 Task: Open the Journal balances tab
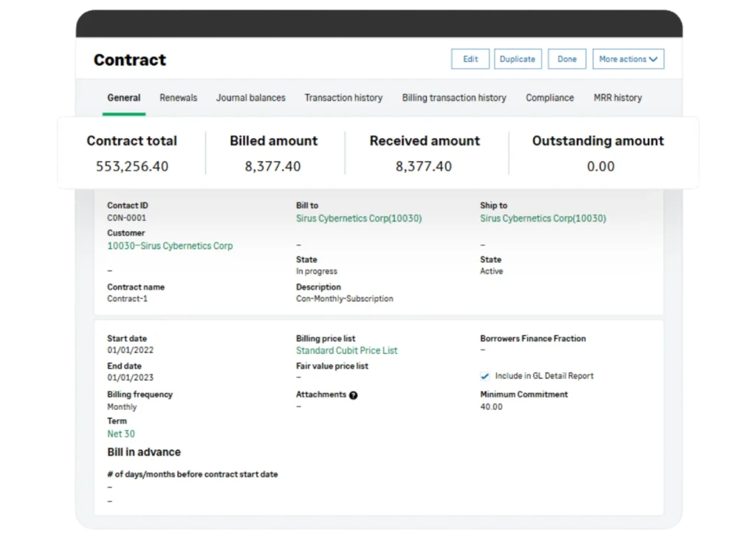[251, 98]
